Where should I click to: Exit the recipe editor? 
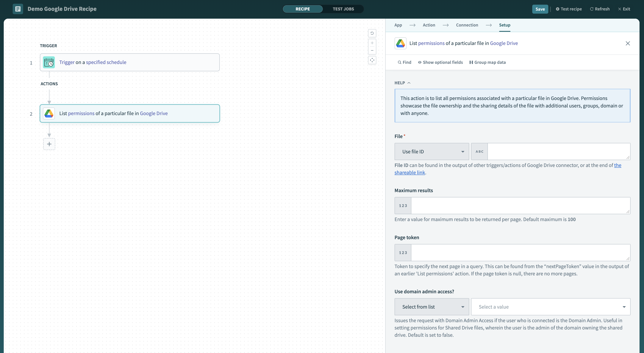pos(624,9)
